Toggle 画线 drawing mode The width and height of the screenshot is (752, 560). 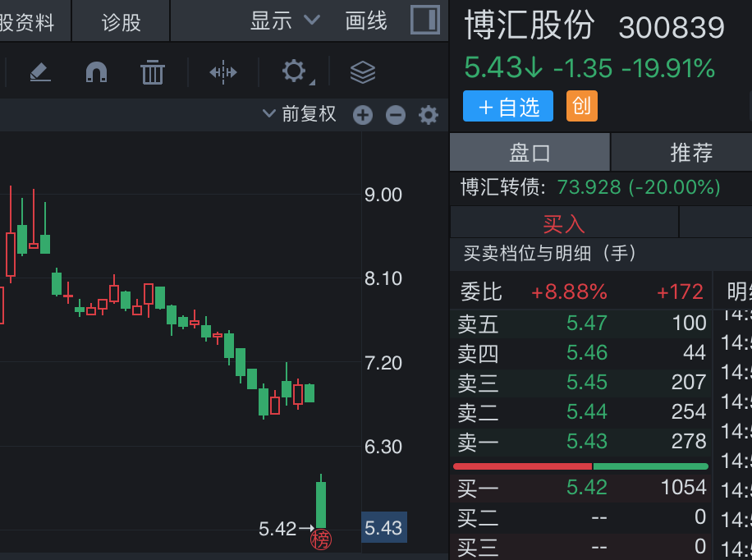coord(366,21)
